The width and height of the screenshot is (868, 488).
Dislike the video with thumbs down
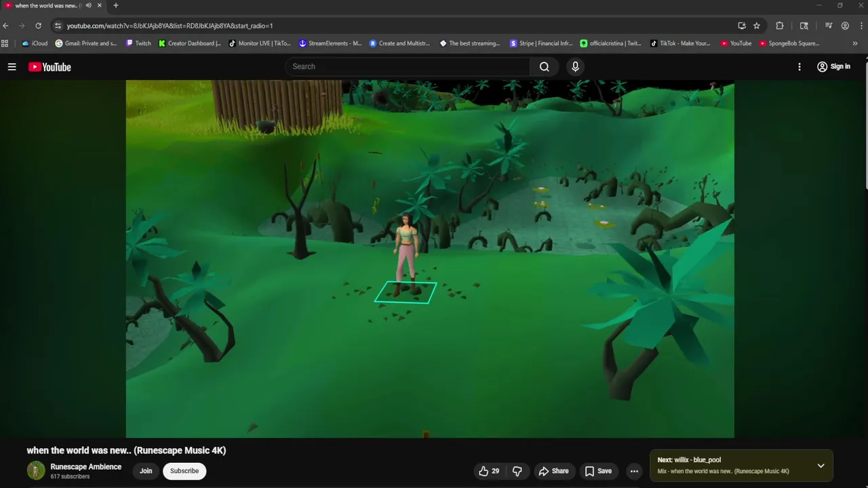[517, 471]
